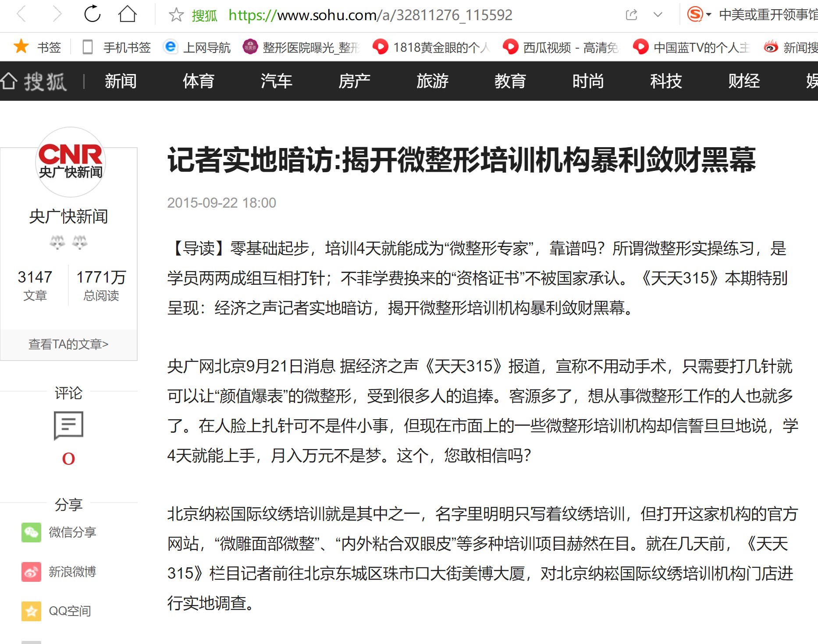Open 中国蓝TV bookmark
This screenshot has height=644, width=818.
[x=691, y=47]
